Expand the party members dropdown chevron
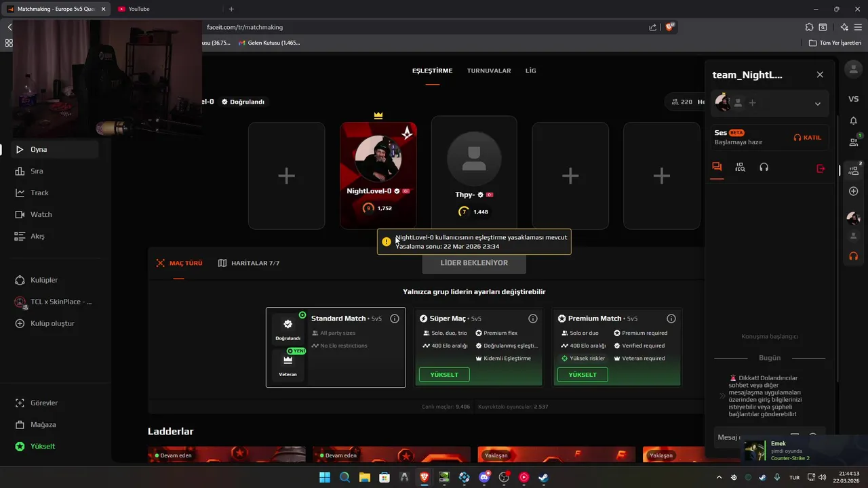The height and width of the screenshot is (488, 868). pyautogui.click(x=817, y=104)
